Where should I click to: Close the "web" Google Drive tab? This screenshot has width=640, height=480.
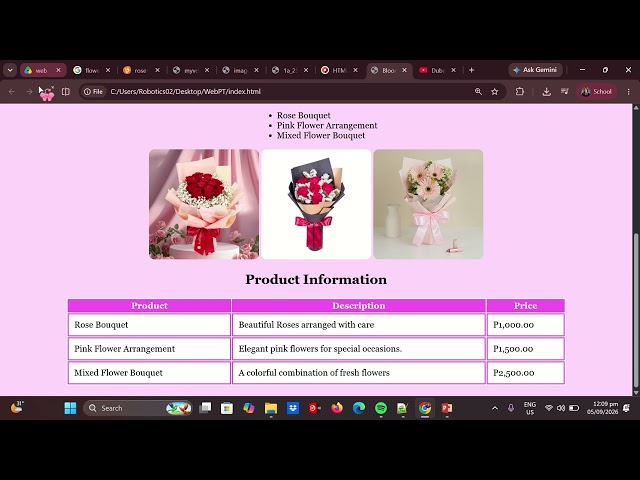58,70
